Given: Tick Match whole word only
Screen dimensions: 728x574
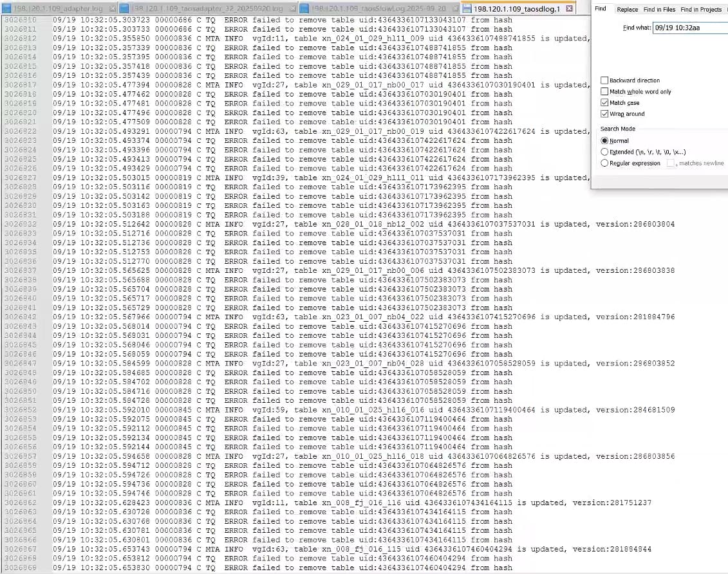Looking at the screenshot, I should pos(604,91).
